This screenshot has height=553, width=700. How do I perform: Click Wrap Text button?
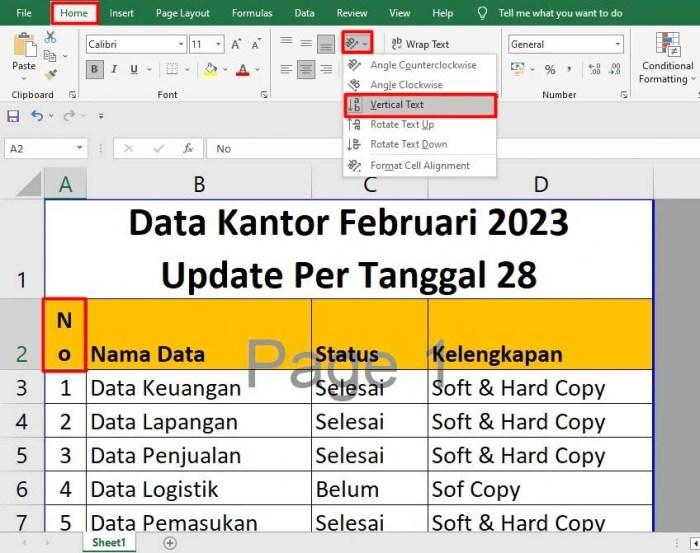[420, 44]
